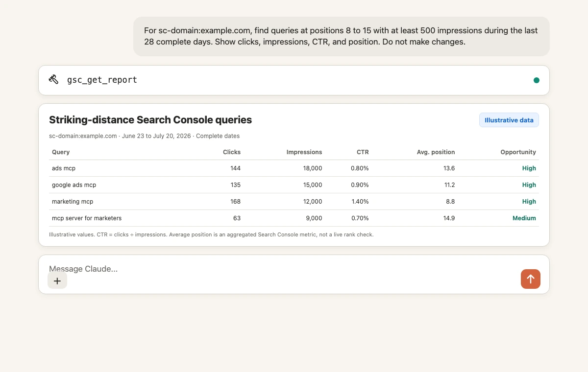Viewport: 588px width, 372px height.
Task: Send message with orange arrow button
Action: [531, 279]
